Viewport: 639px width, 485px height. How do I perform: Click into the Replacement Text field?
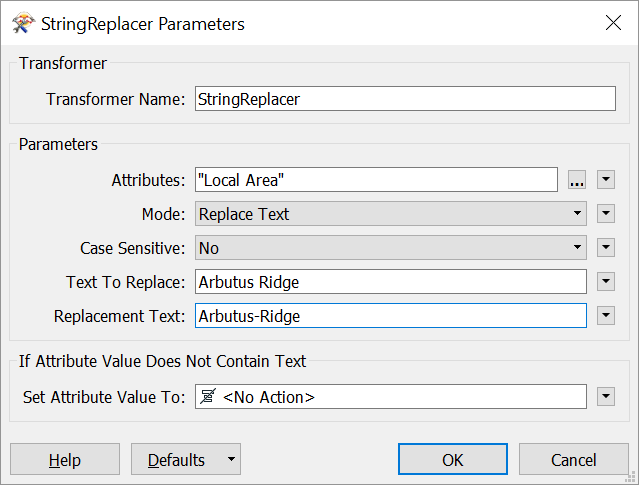click(391, 315)
